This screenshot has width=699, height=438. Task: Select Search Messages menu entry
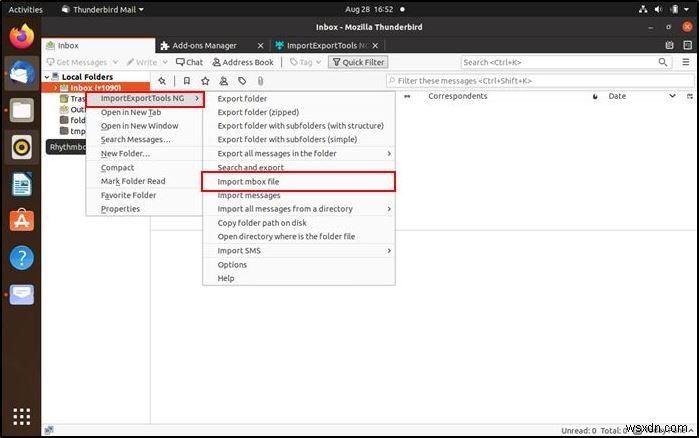(145, 139)
